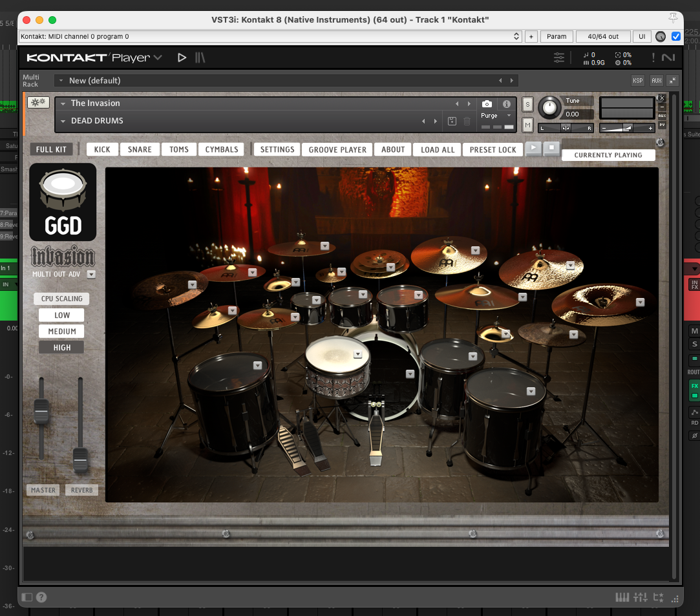Screen dimensions: 700x616
Task: Toggle the KSP multi script button
Action: (637, 80)
